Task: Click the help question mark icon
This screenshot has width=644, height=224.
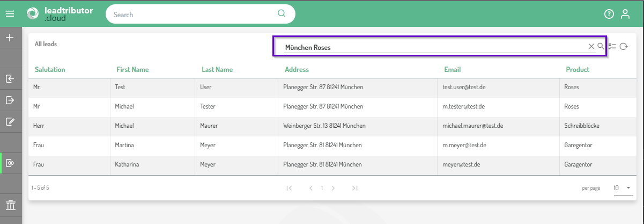Action: (x=609, y=14)
